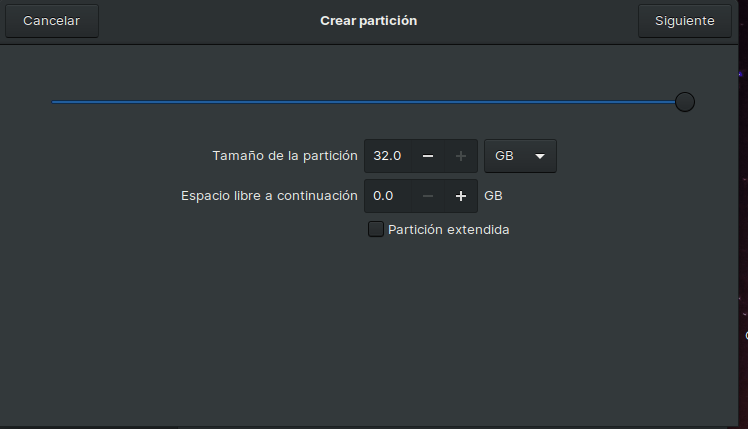This screenshot has height=429, width=748.
Task: Click the Tamaño de la partición label
Action: tap(284, 156)
